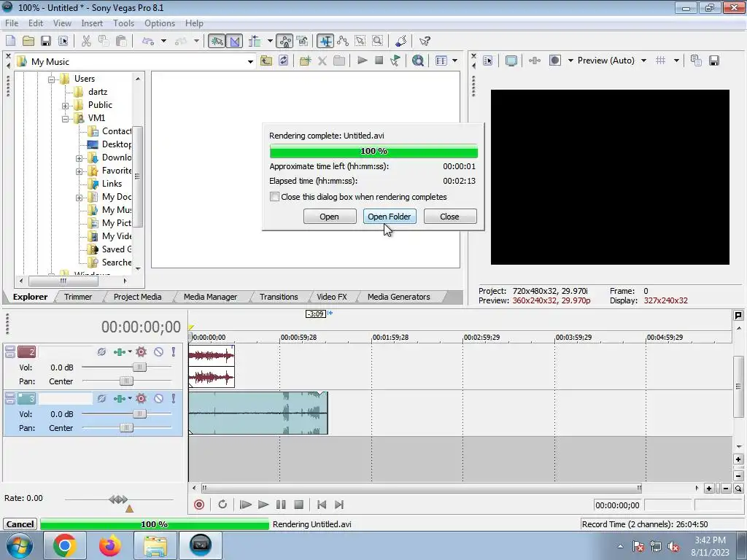747x560 pixels.
Task: Select the Selection Edit tool
Action: (360, 41)
